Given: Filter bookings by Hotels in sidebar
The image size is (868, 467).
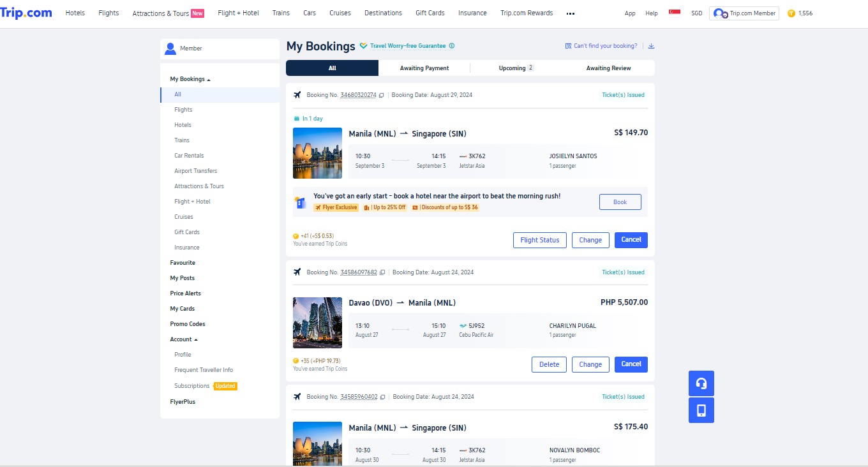Looking at the screenshot, I should 183,125.
